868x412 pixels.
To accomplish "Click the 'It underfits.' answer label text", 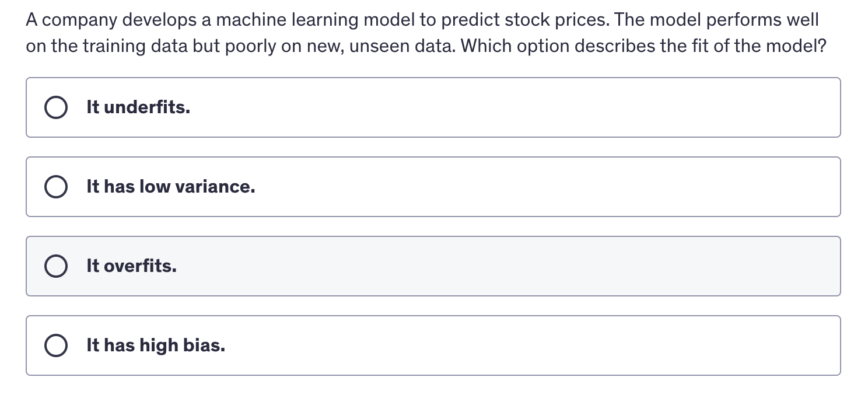I will pyautogui.click(x=138, y=107).
